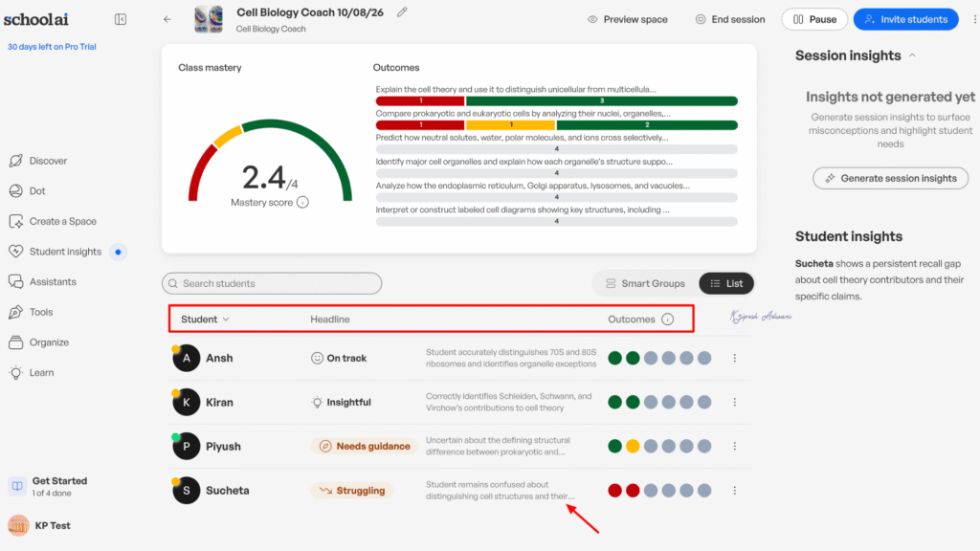Click the Discover compass icon
Screen dimensions: 980x551
[15, 161]
